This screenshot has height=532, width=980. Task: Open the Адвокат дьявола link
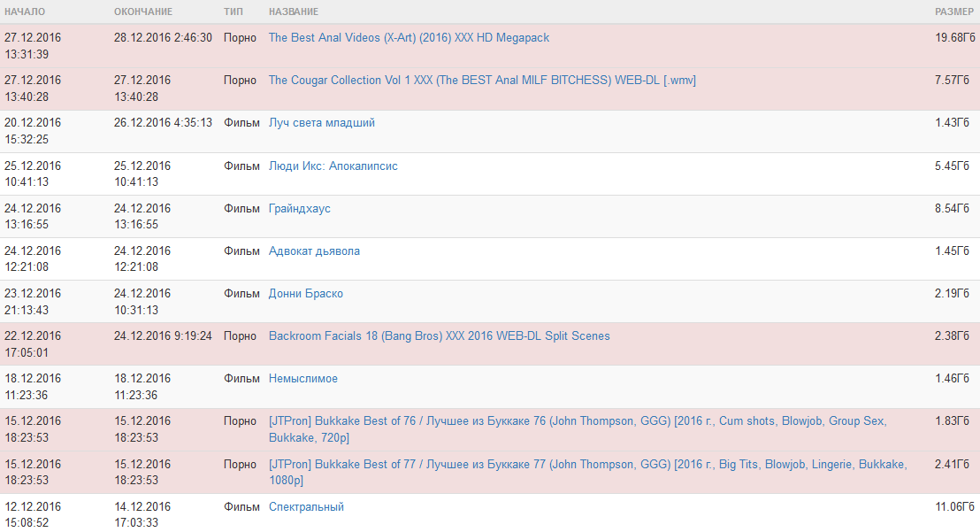pos(314,251)
